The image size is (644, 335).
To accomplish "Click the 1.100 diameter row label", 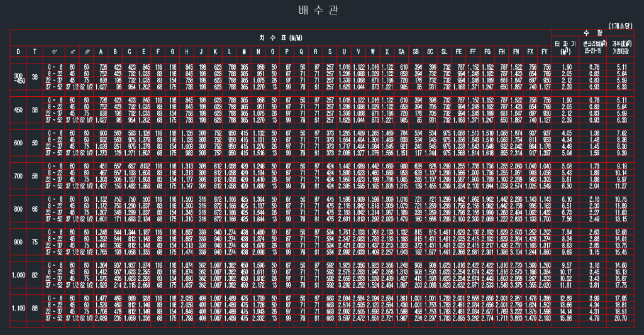I will (x=18, y=308).
